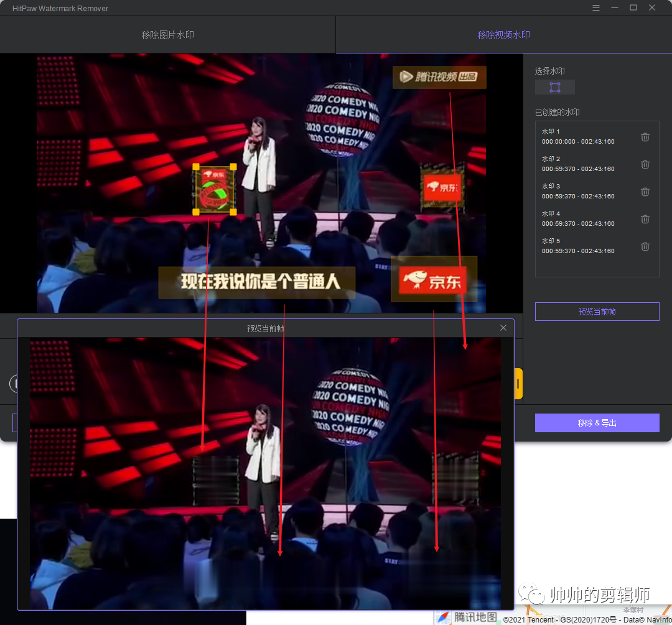Switch to the 移除视频水印 tab
This screenshot has height=625, width=672.
pos(503,35)
